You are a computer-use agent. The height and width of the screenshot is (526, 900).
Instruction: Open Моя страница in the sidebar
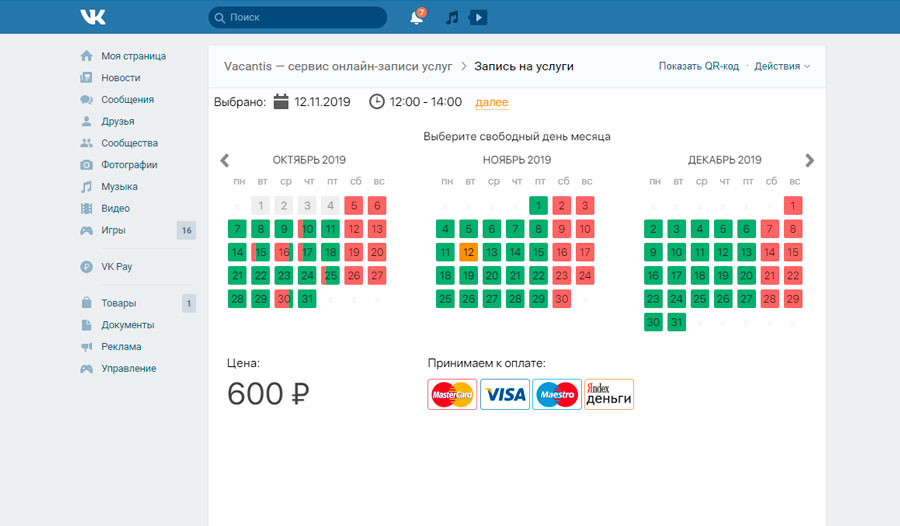tap(133, 56)
